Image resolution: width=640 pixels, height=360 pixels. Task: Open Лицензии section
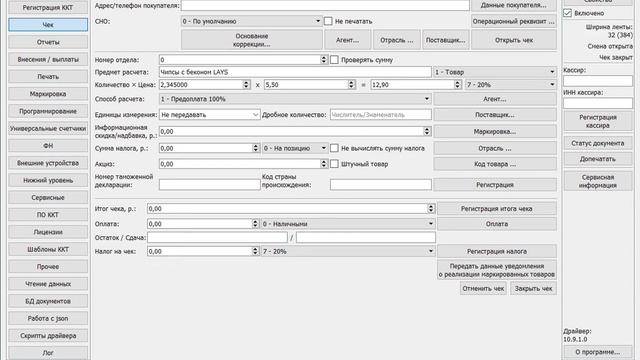pyautogui.click(x=48, y=232)
